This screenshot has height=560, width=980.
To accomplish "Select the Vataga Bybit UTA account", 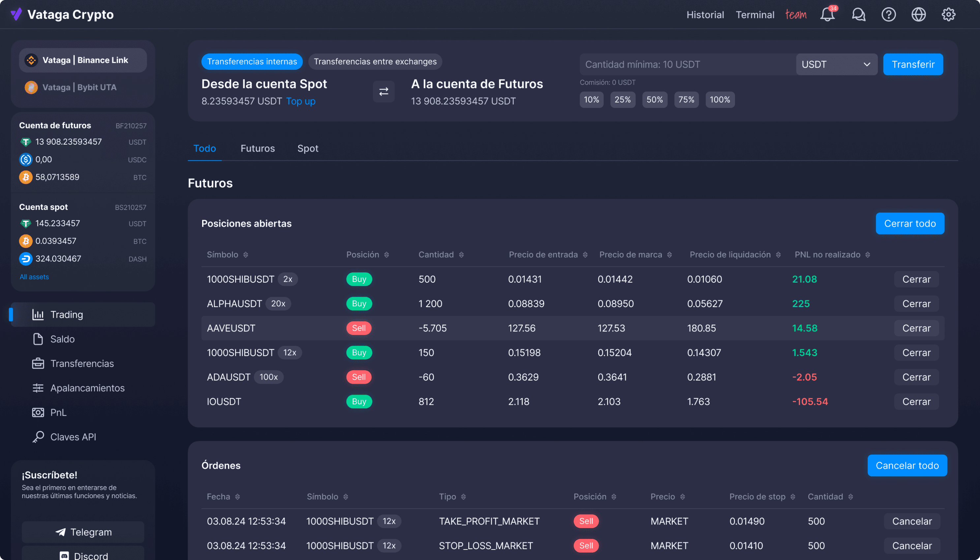I will pyautogui.click(x=79, y=87).
